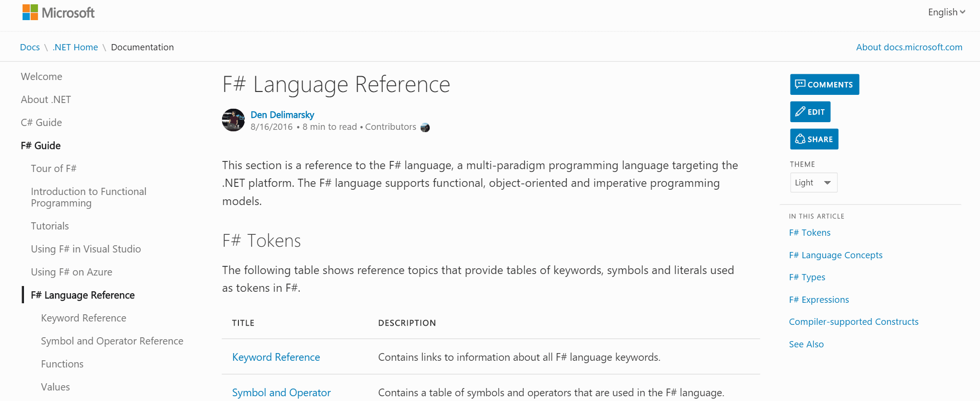Collapse the F# Guide section
Image resolution: width=980 pixels, height=401 pixels.
click(x=41, y=146)
